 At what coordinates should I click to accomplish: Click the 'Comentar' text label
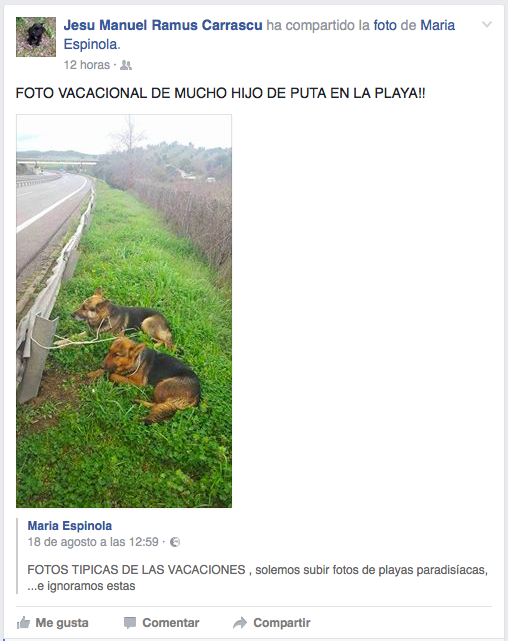click(171, 623)
